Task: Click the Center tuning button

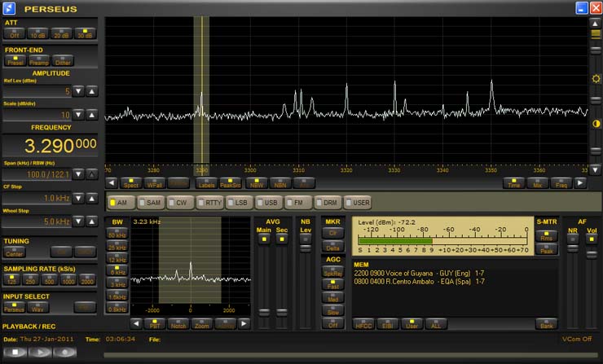Action: coord(15,252)
